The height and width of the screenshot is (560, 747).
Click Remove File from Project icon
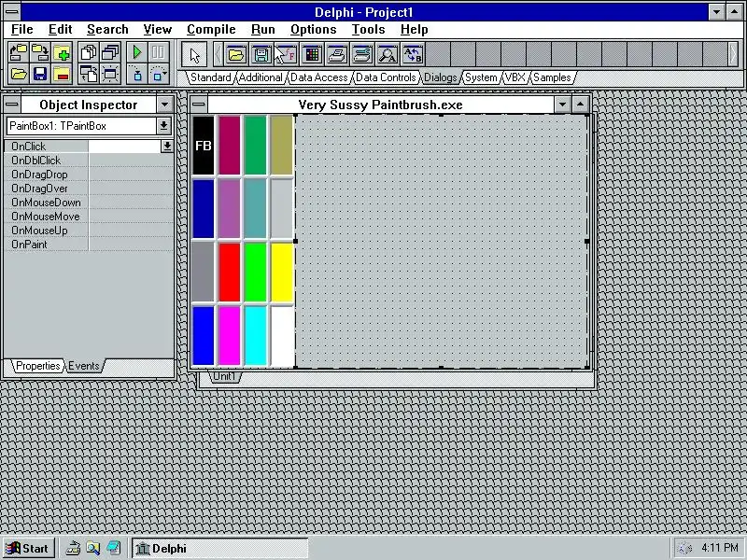point(62,74)
